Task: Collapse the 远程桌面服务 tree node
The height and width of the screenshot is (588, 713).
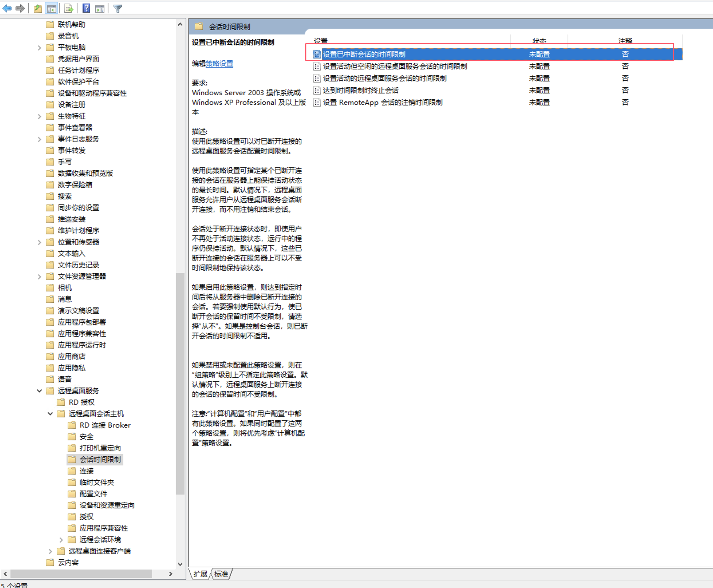Action: point(39,391)
